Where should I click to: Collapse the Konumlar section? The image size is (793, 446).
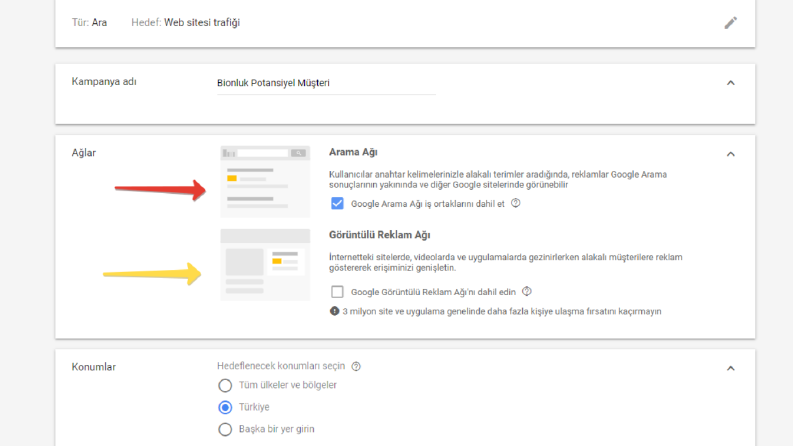pyautogui.click(x=730, y=369)
